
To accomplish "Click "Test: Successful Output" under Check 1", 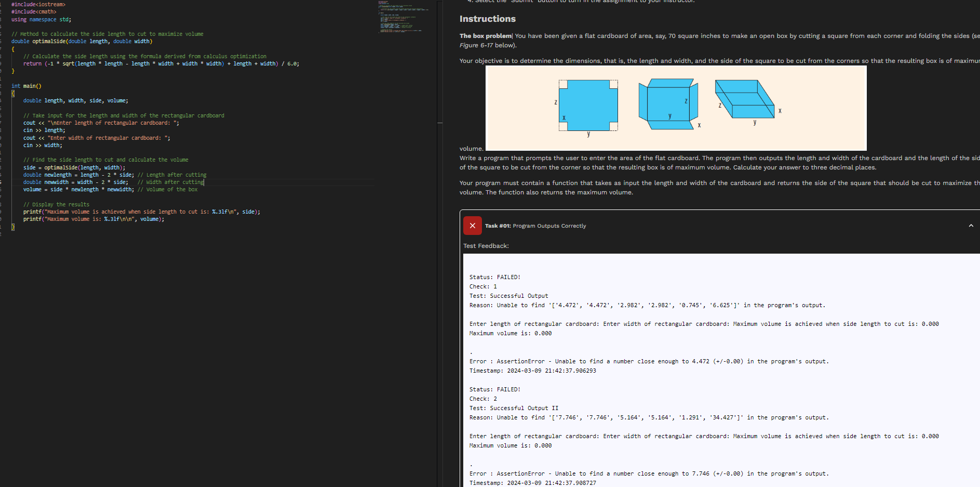I will pos(509,296).
